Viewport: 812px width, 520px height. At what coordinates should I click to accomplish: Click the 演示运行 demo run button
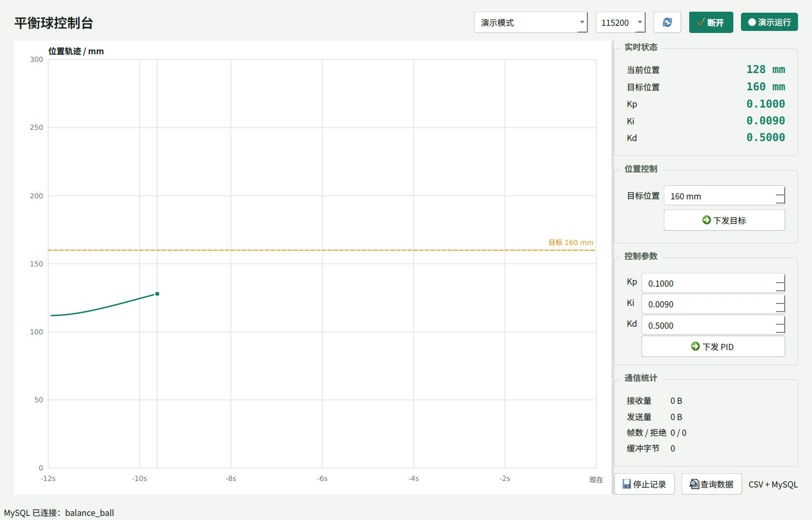pos(769,22)
